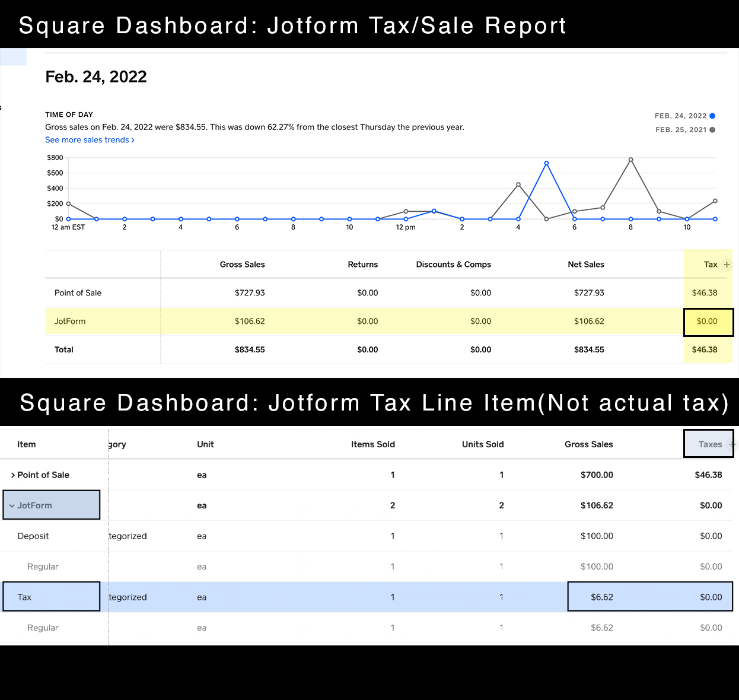Screen dimensions: 739x700
Task: Click the Net Sales column header
Action: 586,265
